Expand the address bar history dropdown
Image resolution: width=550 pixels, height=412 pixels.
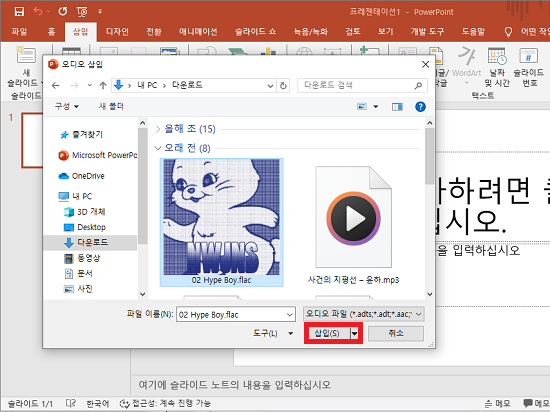[270, 86]
